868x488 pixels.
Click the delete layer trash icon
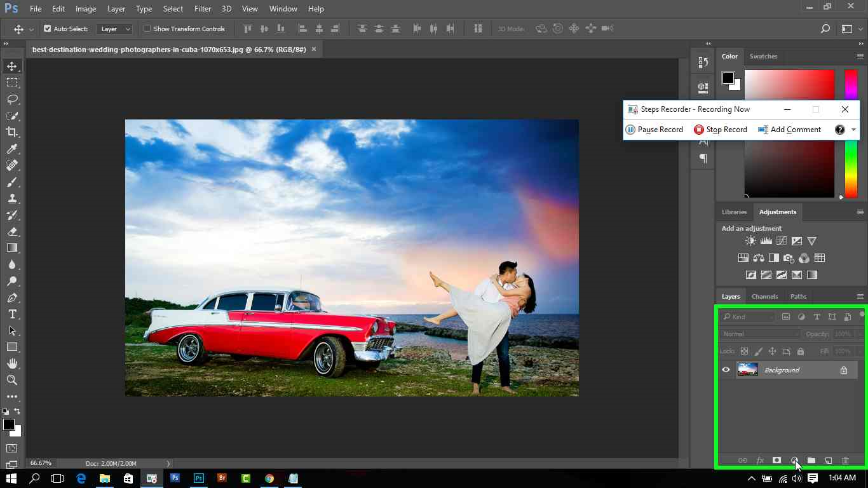point(845,460)
